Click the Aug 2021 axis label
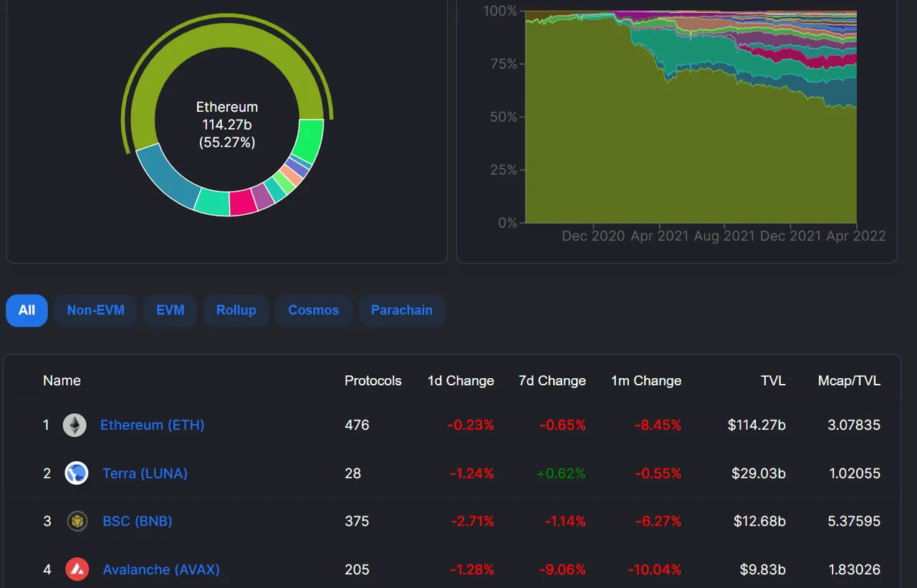The image size is (917, 588). click(x=724, y=236)
